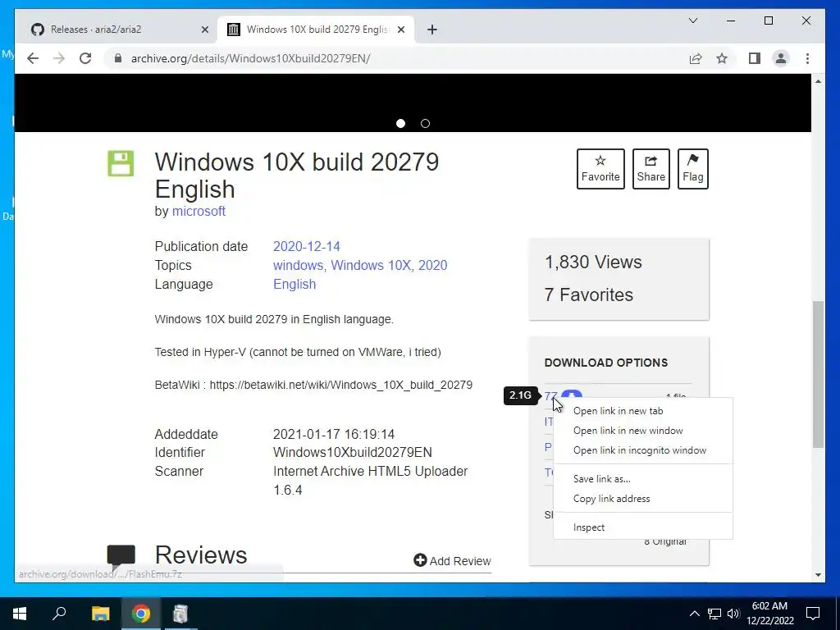Click Addeddate value 2021-01-17 16:19:14
The width and height of the screenshot is (840, 630).
point(334,434)
